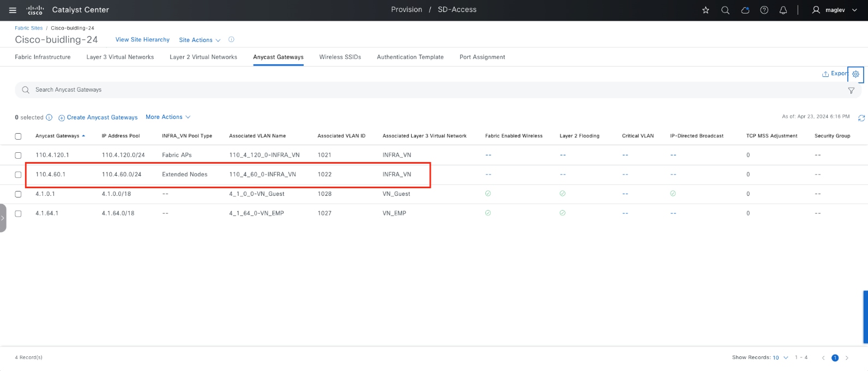The height and width of the screenshot is (371, 868).
Task: Click the star favorites icon
Action: point(706,10)
